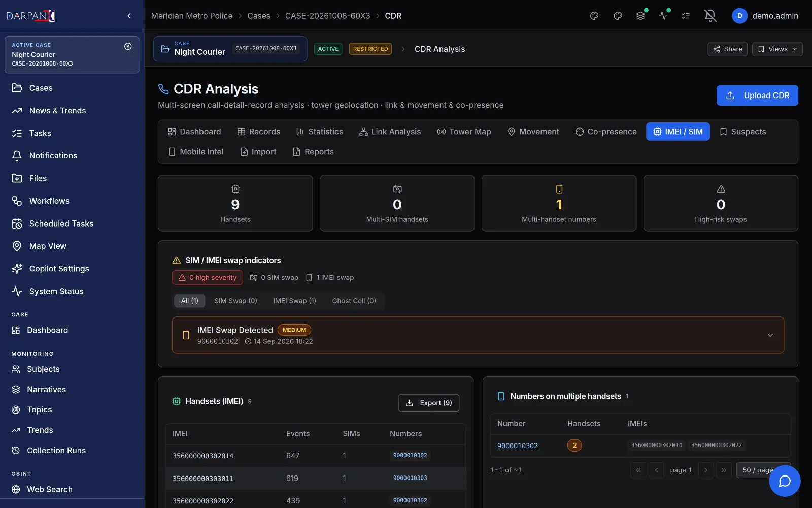This screenshot has height=508, width=812.
Task: Export the 9 handsets
Action: 429,403
